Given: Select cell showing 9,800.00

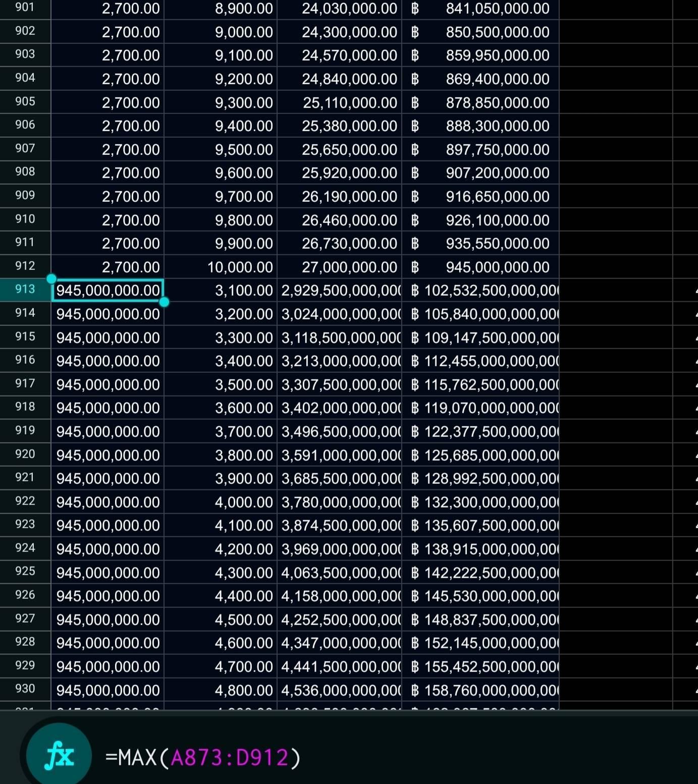Looking at the screenshot, I should tap(221, 219).
